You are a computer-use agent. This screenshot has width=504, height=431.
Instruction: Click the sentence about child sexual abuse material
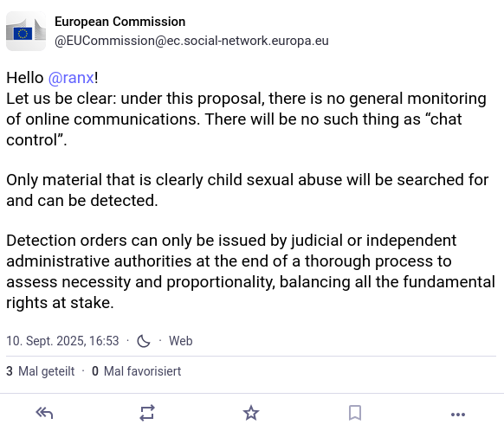point(248,190)
